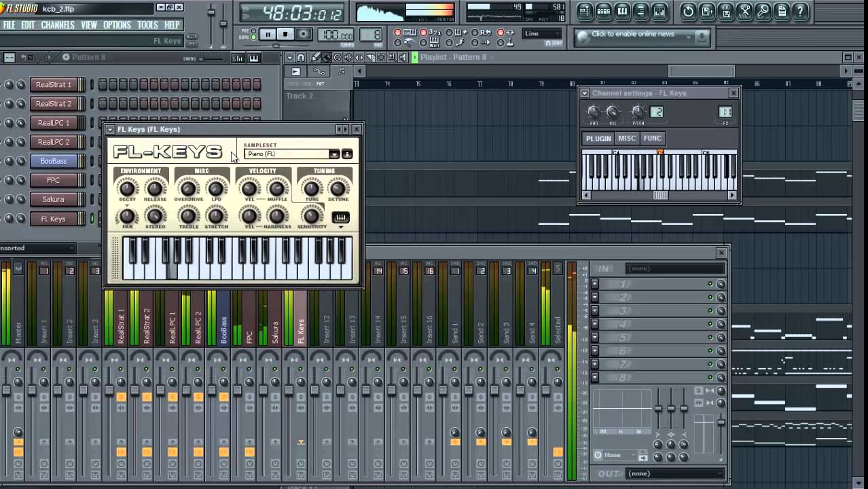Click the preset arrows in FL Keys title bar
This screenshot has height=489, width=868.
click(342, 129)
